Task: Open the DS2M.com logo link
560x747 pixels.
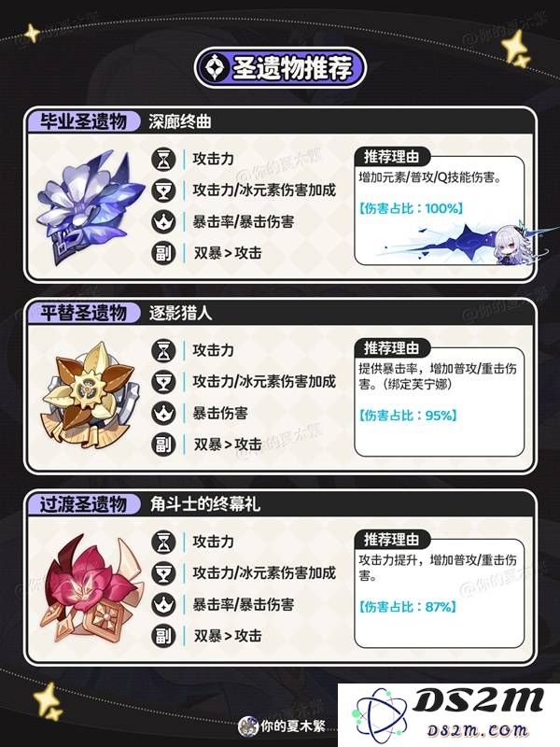Action: tap(449, 715)
